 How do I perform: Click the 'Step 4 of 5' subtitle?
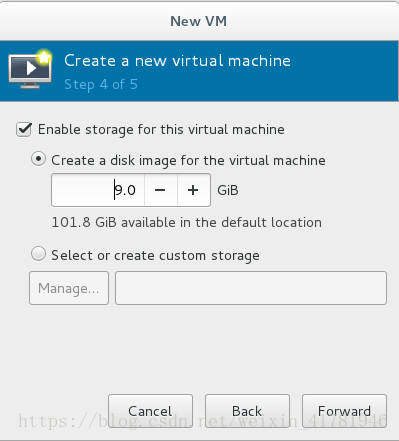click(101, 85)
